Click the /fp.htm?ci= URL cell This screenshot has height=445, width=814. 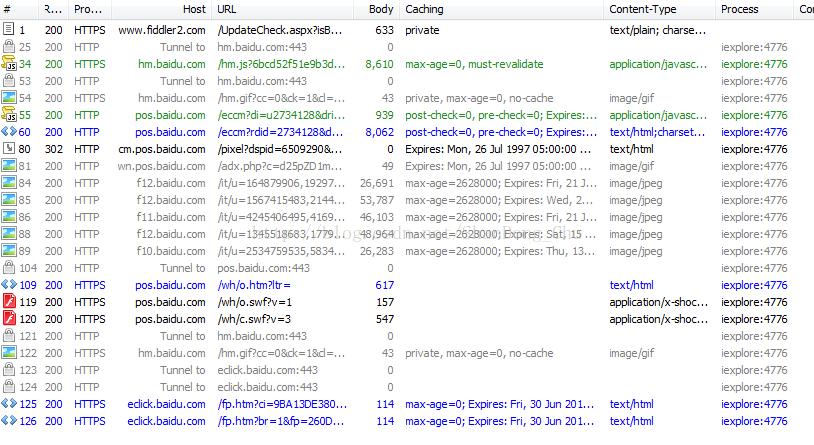282,404
